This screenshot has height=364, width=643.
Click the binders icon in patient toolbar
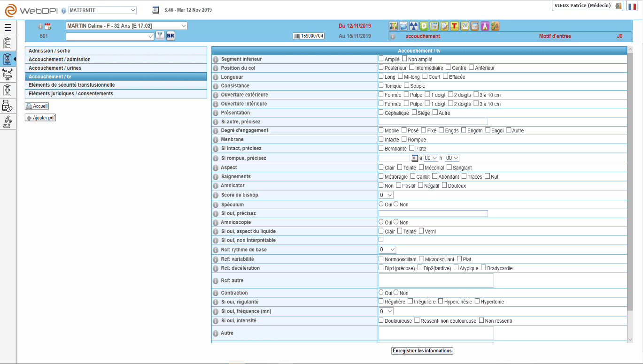(x=394, y=26)
